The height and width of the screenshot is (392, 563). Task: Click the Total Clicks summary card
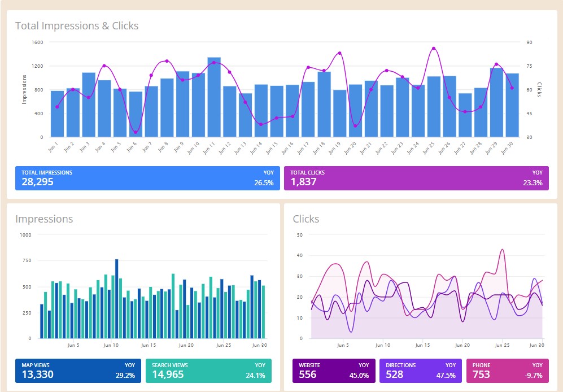click(416, 178)
